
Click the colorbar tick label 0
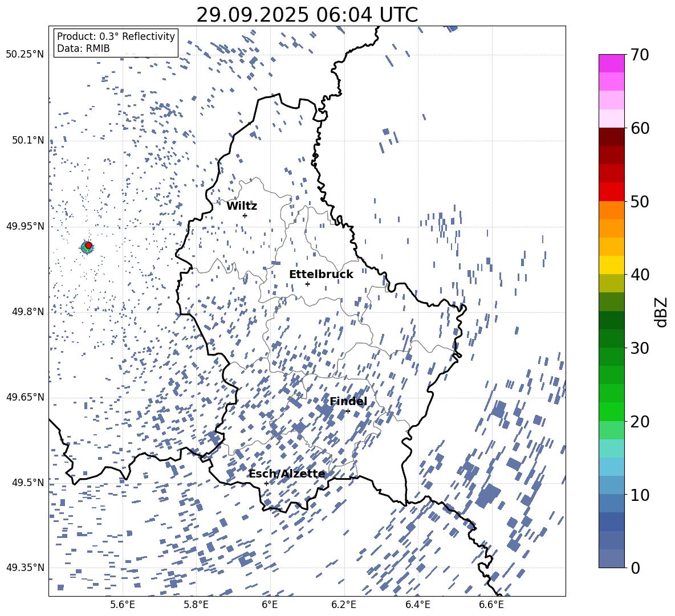(635, 568)
